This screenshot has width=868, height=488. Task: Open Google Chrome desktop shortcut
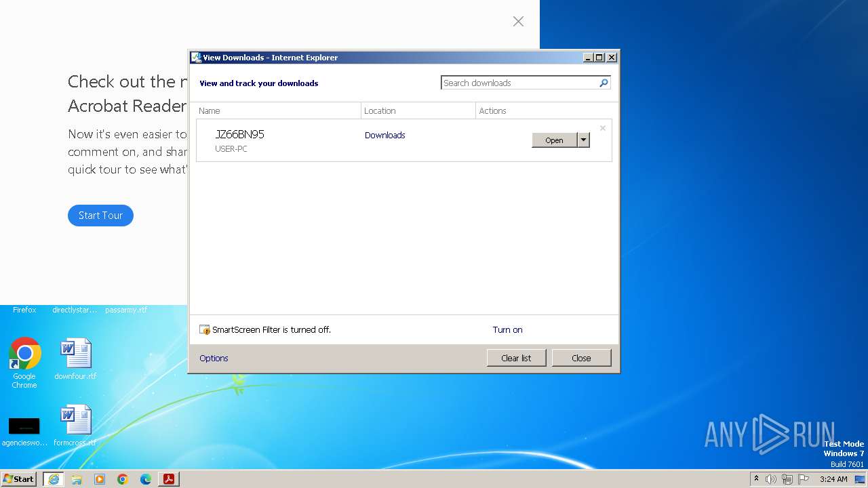pyautogui.click(x=24, y=363)
